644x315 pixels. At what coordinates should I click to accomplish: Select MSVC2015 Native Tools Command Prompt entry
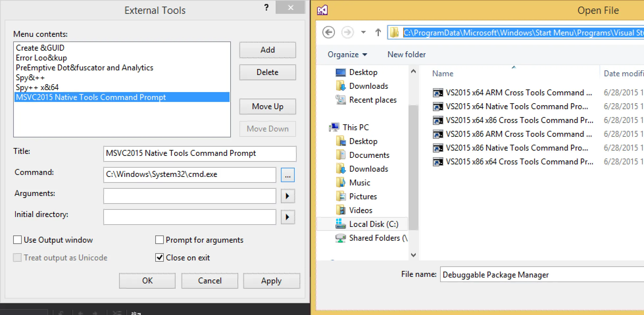pos(122,97)
